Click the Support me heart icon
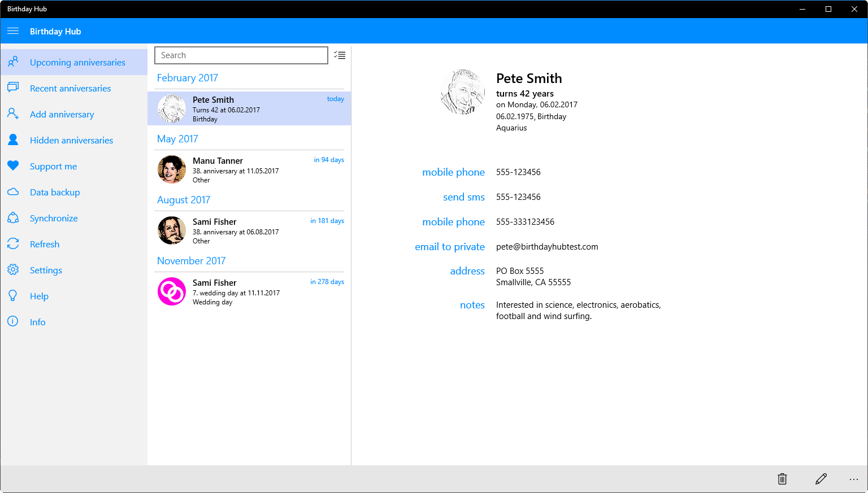The height and width of the screenshot is (493, 868). pos(13,166)
